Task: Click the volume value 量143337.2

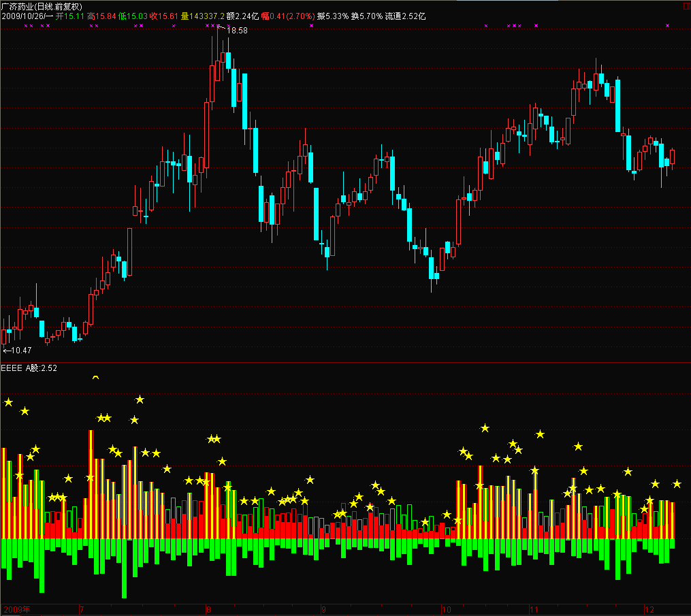Action: click(x=203, y=16)
